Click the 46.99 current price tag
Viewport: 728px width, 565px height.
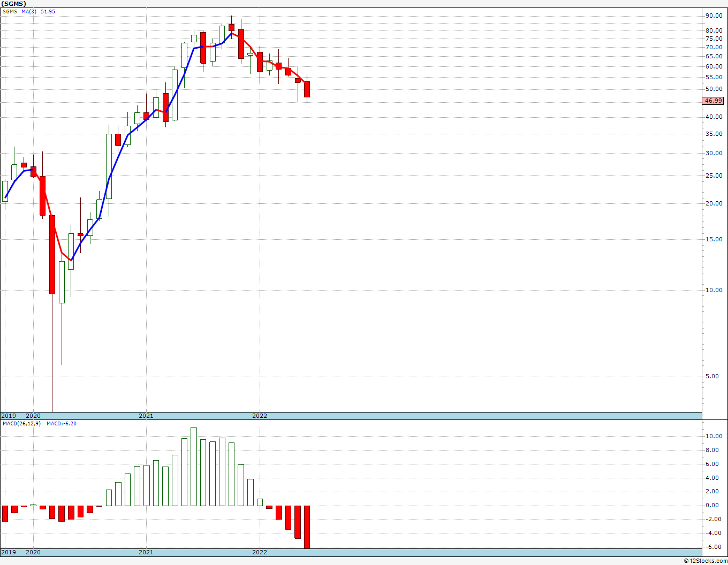click(714, 101)
